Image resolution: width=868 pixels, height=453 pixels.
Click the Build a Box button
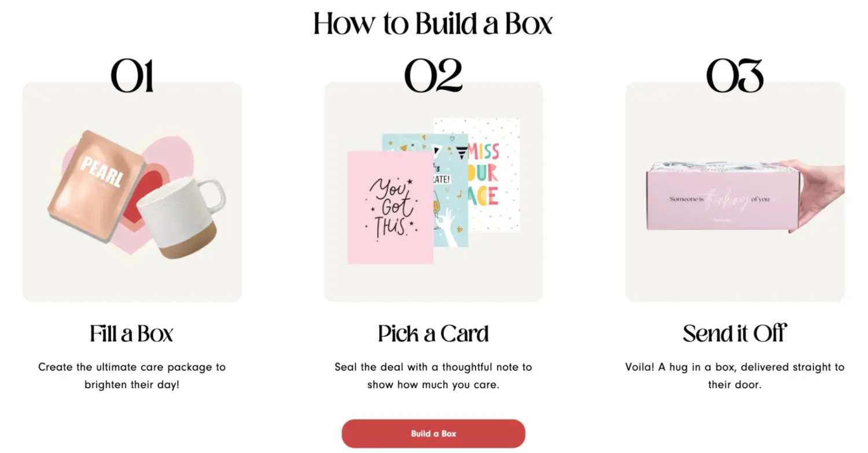tap(433, 433)
